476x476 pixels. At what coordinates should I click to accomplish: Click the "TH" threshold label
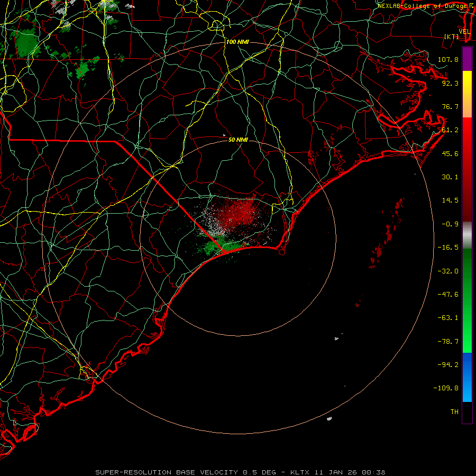[454, 412]
